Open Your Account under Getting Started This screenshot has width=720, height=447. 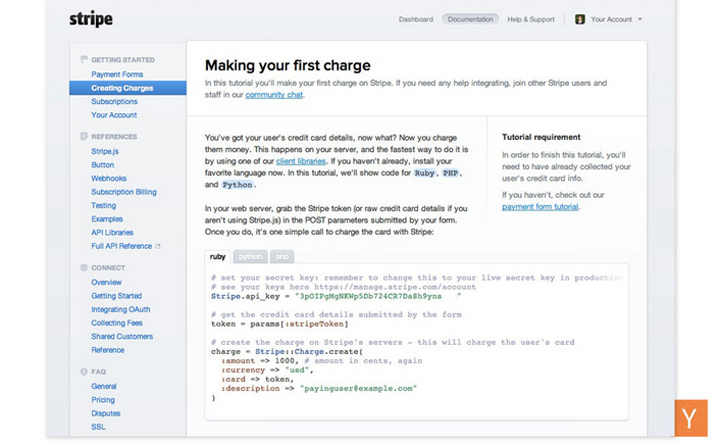(x=114, y=115)
